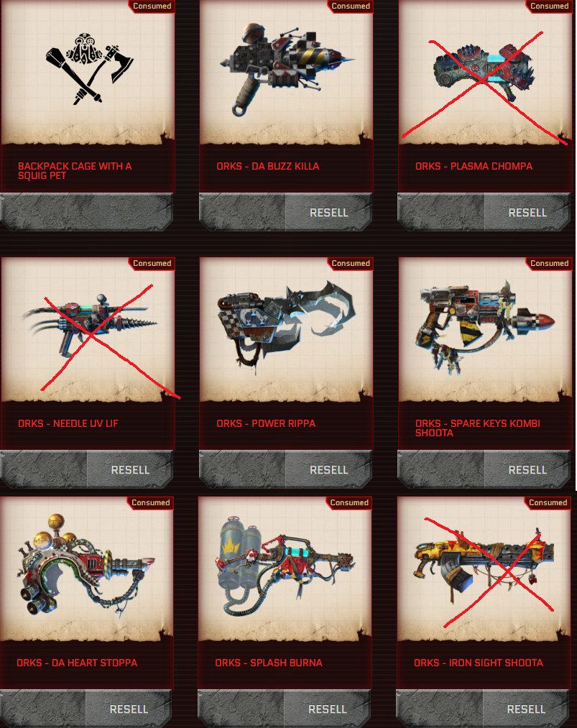Resell the Da Buzz Killa item
The image size is (577, 728).
(x=328, y=213)
